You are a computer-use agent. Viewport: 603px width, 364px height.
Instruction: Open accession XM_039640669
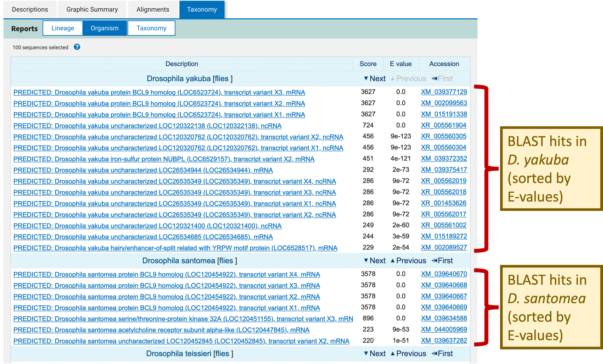click(x=444, y=307)
